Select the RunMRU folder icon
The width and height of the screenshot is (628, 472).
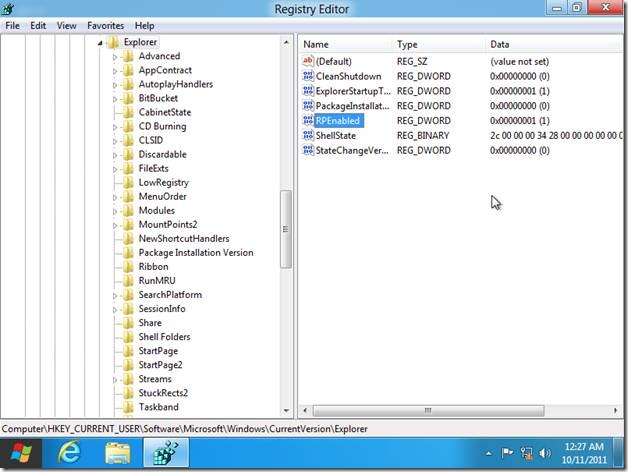pos(128,280)
